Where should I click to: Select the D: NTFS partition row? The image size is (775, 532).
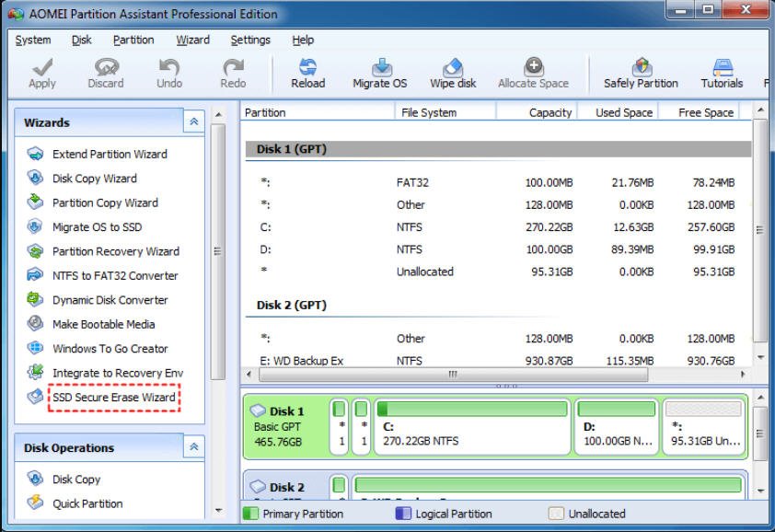coord(498,249)
